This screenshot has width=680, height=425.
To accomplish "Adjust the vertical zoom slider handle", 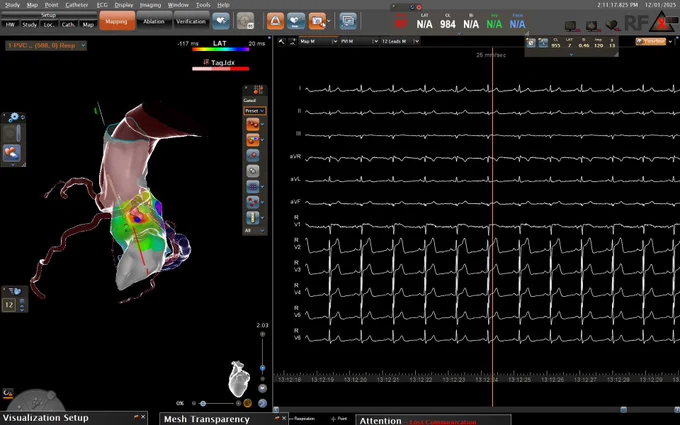I will point(262,368).
